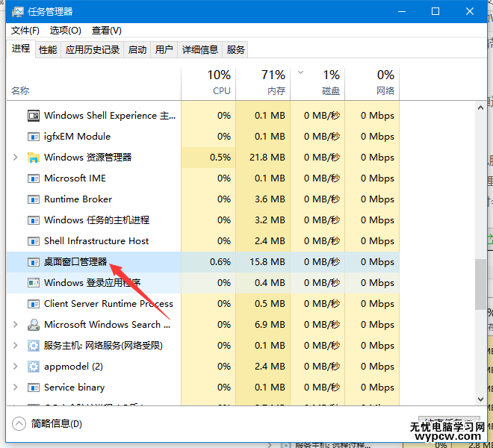Screen dimensions: 493x448
Task: Click the 6.9 MB memory value
Action: coord(270,325)
